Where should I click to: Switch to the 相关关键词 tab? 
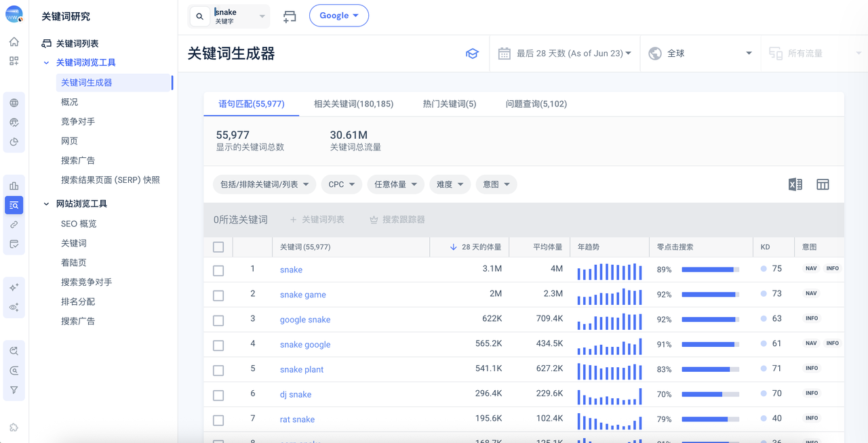pos(353,104)
